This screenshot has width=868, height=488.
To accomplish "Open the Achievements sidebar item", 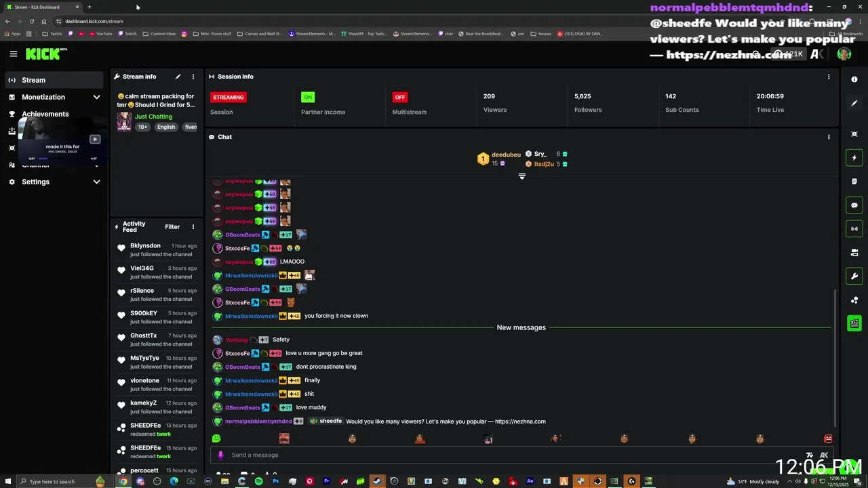I will pos(45,114).
